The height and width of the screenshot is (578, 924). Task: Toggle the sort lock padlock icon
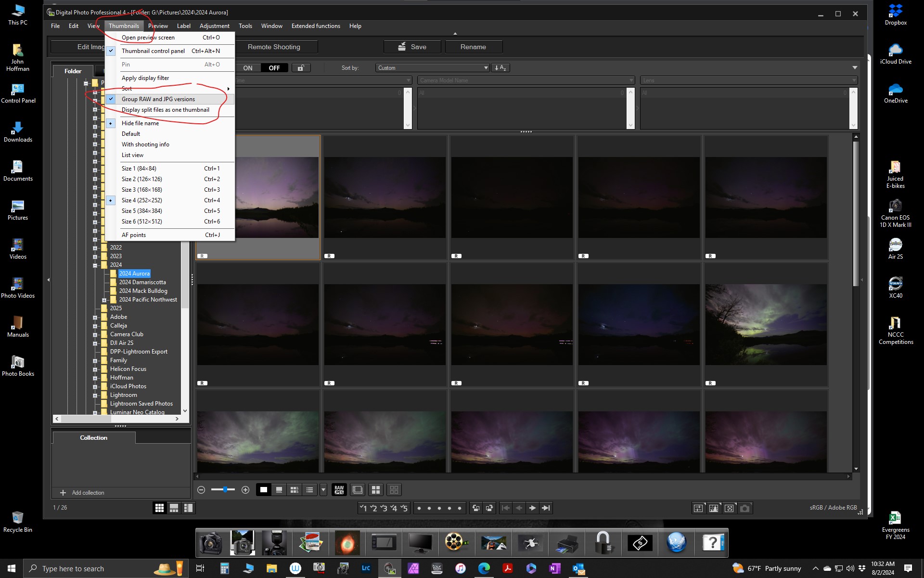(x=301, y=67)
